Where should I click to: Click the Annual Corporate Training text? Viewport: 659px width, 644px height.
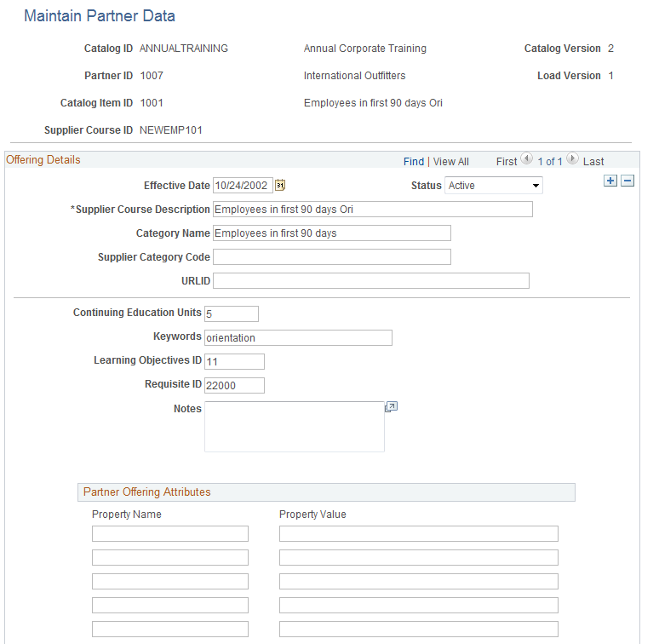[364, 49]
